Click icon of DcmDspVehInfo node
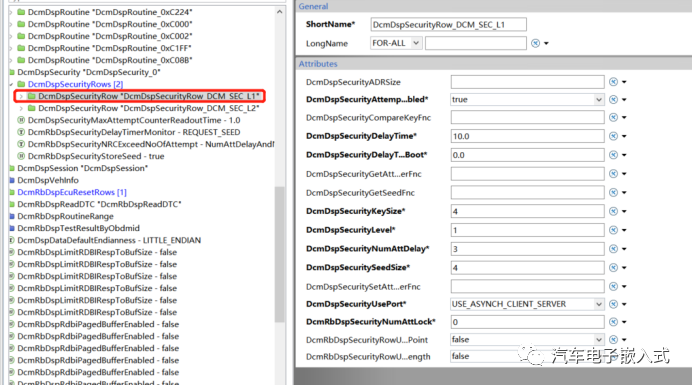Screen dimensions: 692x386 [x=12, y=180]
